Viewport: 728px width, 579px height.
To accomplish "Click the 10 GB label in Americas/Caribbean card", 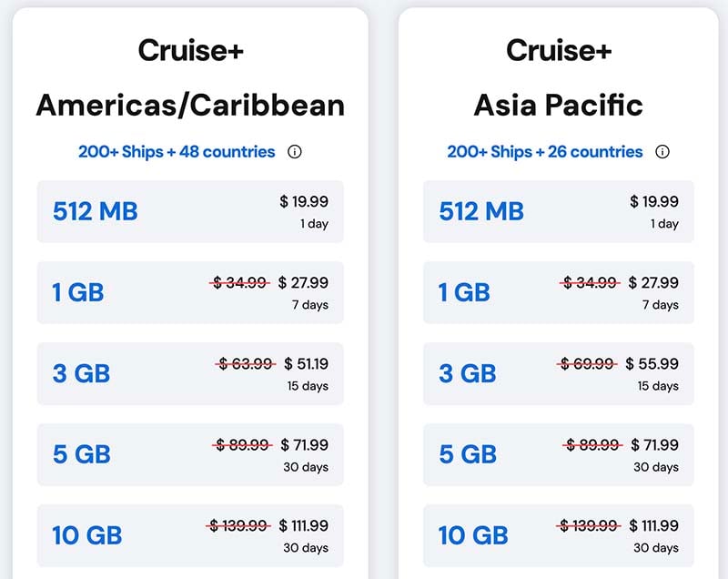I will pos(87,535).
